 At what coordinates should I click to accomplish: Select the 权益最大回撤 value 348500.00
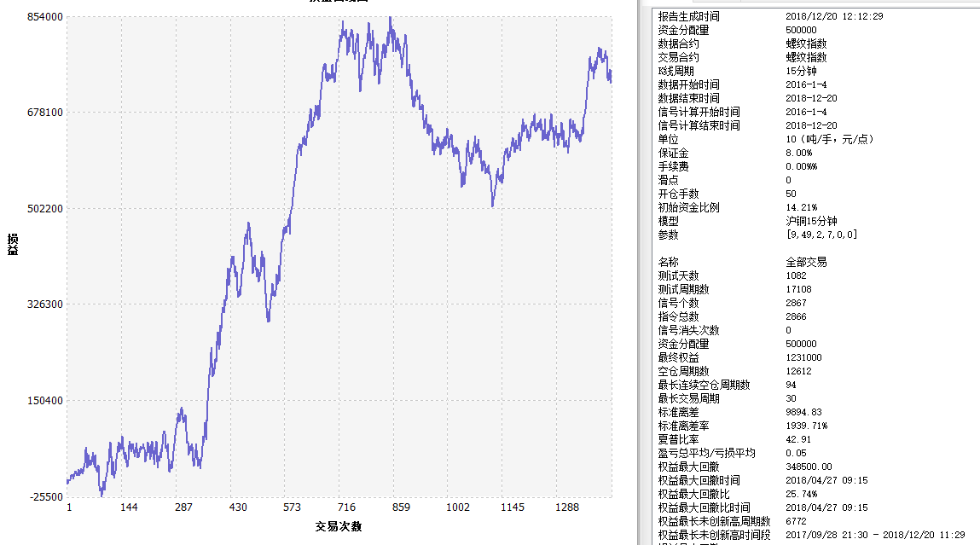tap(809, 467)
